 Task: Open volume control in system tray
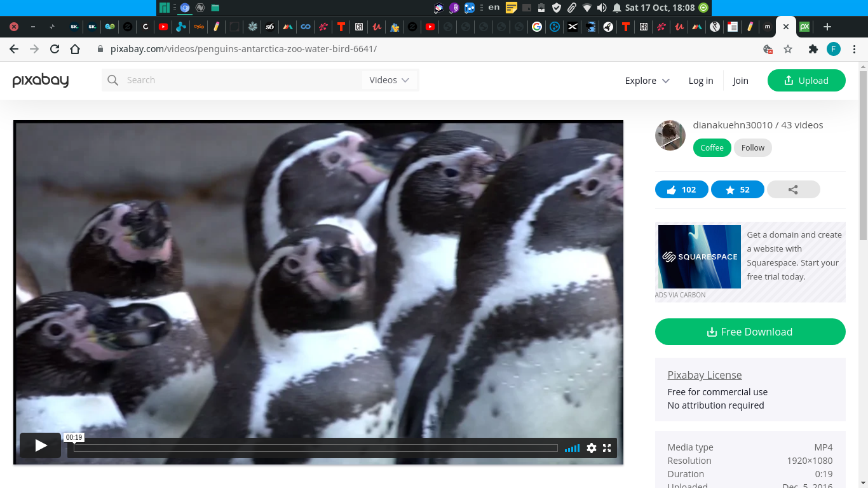602,8
